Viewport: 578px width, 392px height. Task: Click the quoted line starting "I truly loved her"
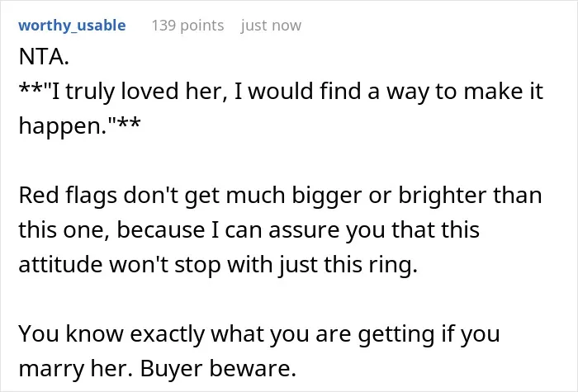(281, 92)
